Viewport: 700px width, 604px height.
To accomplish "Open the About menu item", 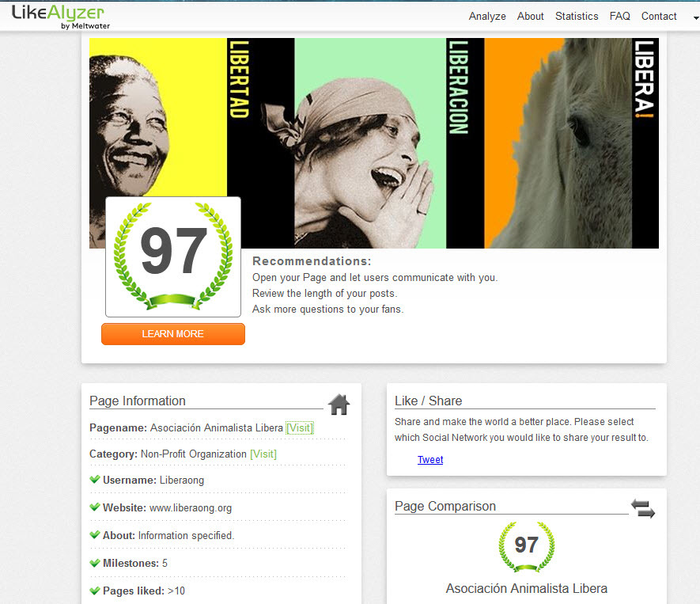I will 531,16.
